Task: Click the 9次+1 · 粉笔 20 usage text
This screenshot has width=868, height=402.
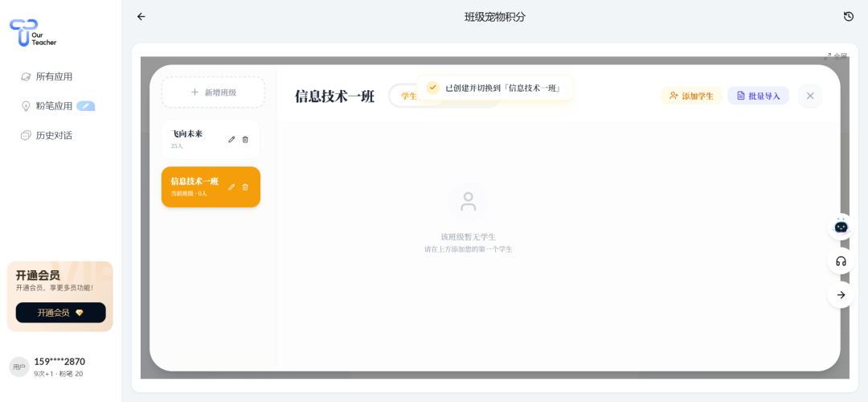Action: [x=59, y=374]
